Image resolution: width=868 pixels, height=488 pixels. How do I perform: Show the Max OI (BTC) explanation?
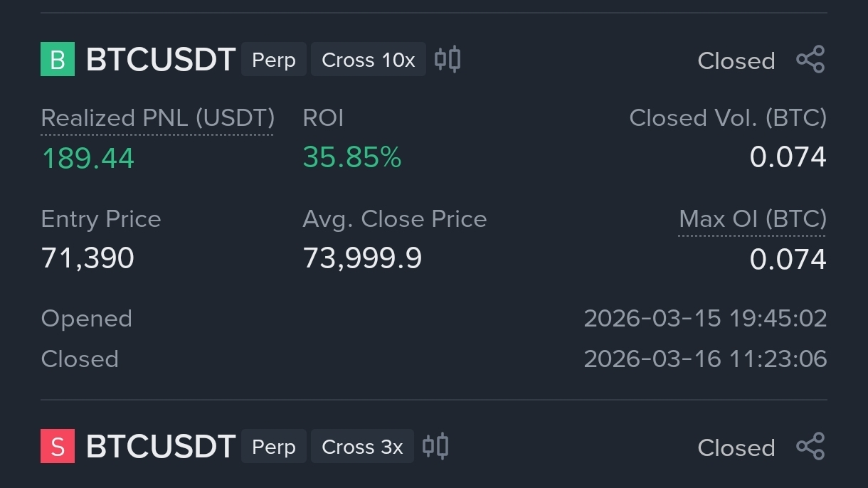[753, 219]
